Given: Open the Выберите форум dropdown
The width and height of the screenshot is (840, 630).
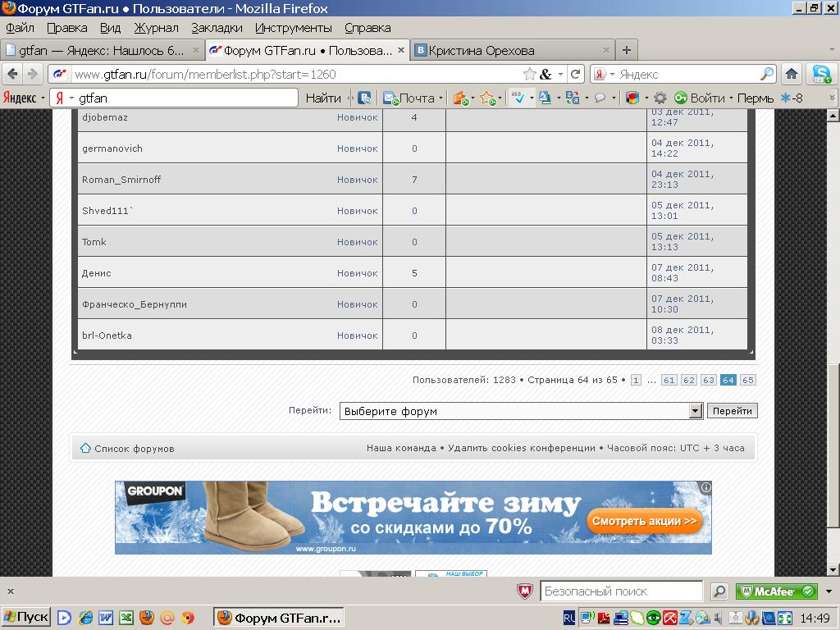Looking at the screenshot, I should pos(521,411).
